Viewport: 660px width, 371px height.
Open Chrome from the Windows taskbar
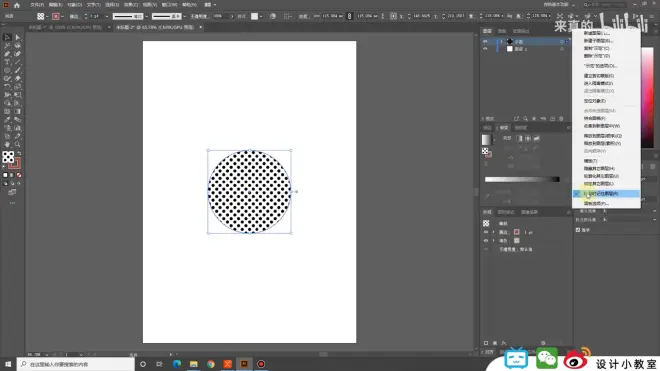coord(210,364)
